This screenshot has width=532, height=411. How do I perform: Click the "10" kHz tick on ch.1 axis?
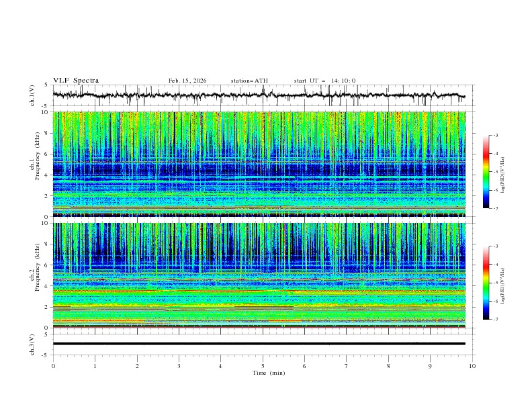click(x=45, y=112)
